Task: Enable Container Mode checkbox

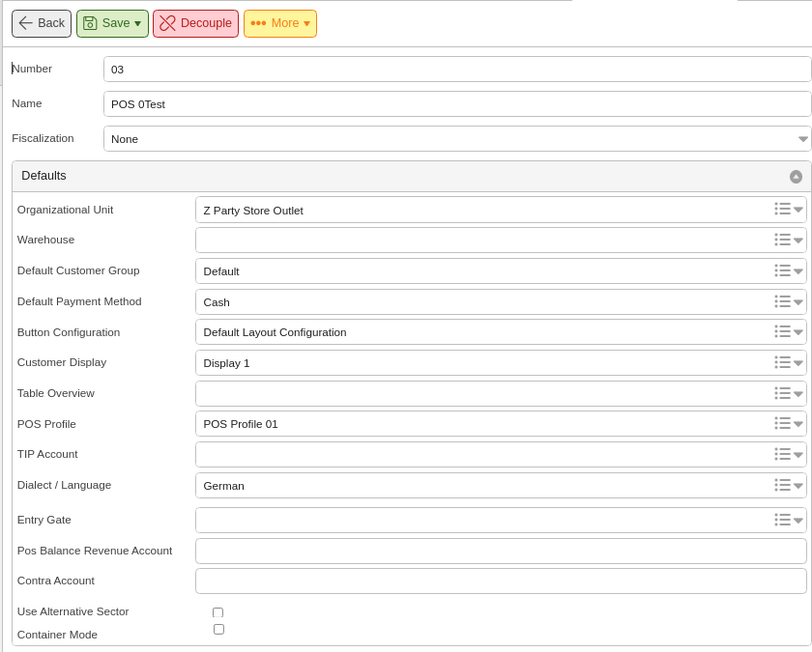Action: pos(218,629)
